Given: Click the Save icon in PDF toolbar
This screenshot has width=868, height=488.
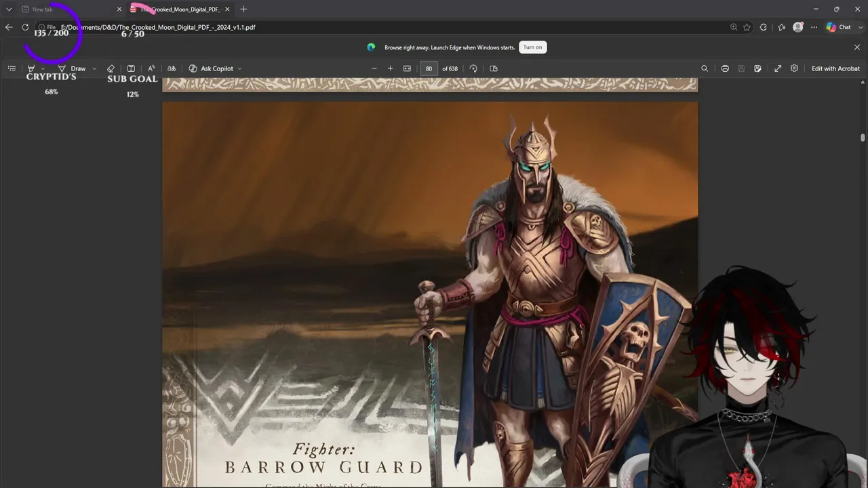Looking at the screenshot, I should [741, 68].
